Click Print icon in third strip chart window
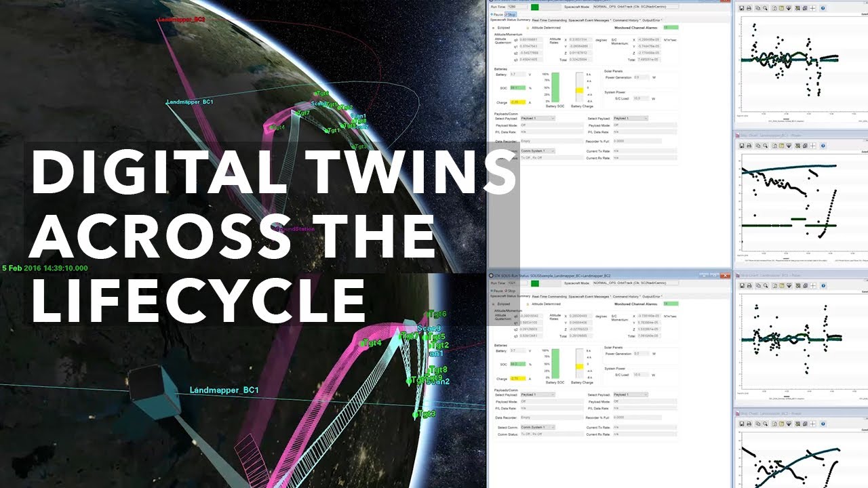The image size is (868, 488). [x=749, y=285]
